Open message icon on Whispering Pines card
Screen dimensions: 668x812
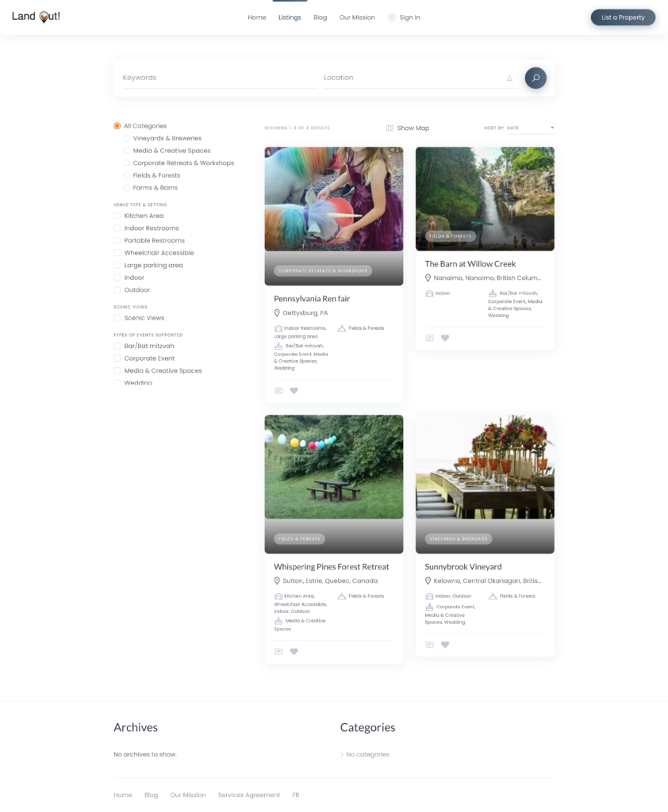(278, 652)
